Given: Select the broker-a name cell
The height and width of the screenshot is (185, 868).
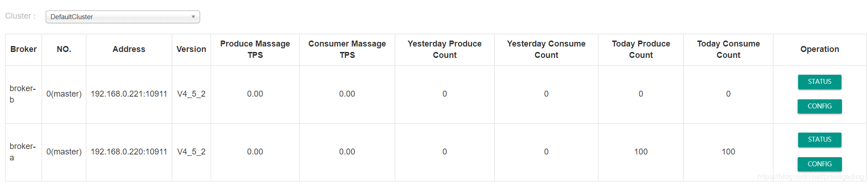Looking at the screenshot, I should click(x=22, y=152).
